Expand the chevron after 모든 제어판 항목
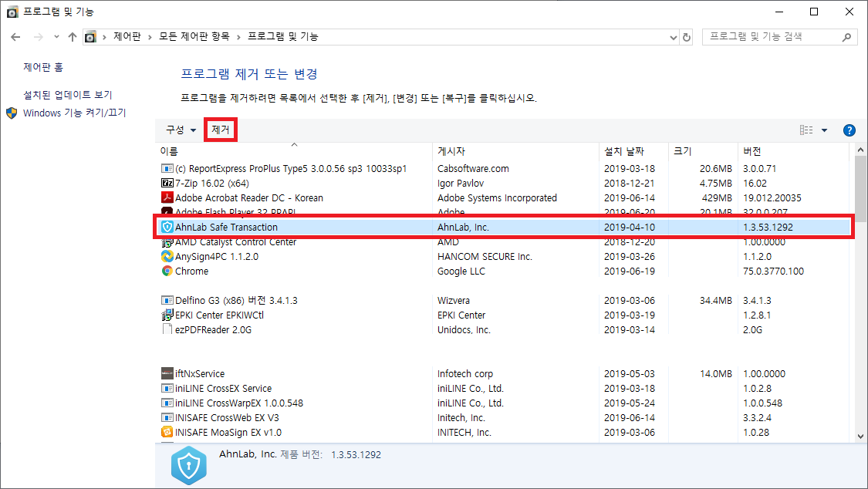Screen dimensions: 868x489 238,37
